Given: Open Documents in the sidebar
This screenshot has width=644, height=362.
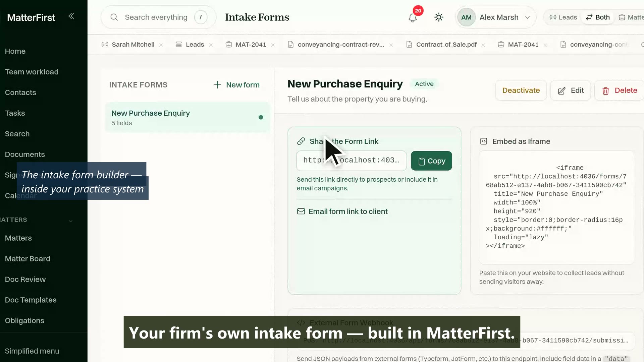Looking at the screenshot, I should pos(25,155).
